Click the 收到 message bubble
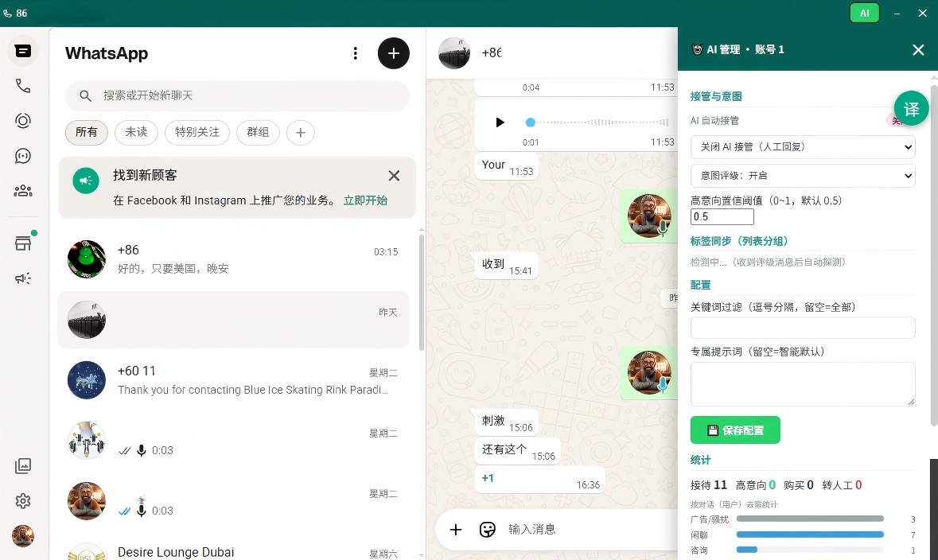938x560 pixels. coord(507,266)
